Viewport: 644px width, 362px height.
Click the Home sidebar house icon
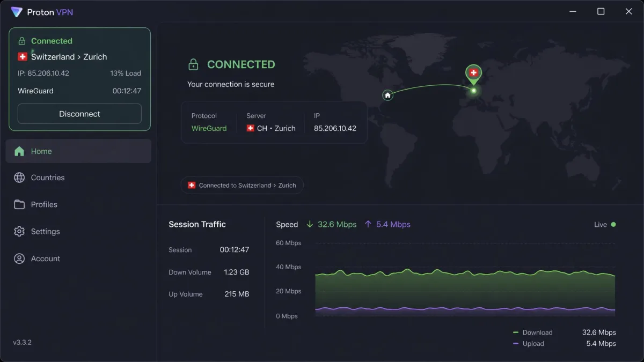pos(19,151)
